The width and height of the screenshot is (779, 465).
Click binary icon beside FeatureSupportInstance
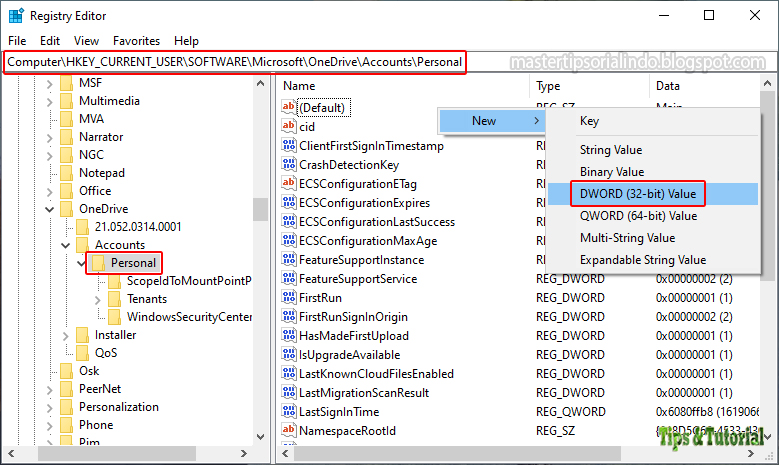[289, 259]
